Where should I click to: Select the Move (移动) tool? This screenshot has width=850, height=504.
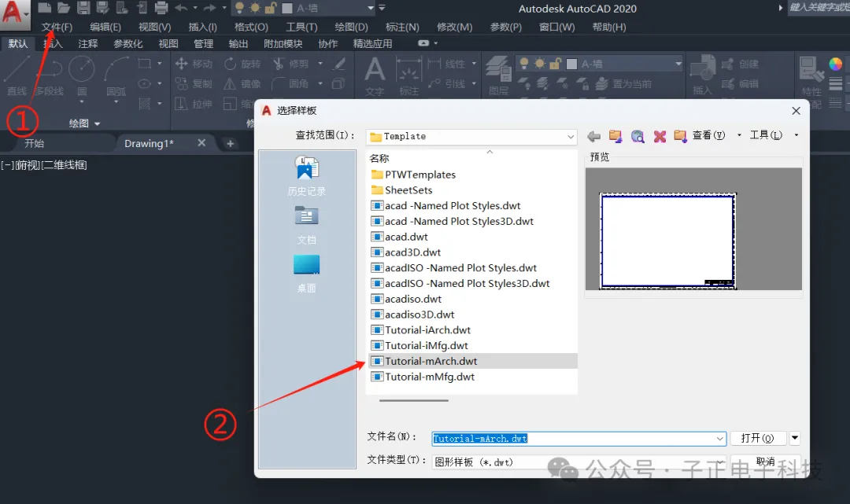click(194, 64)
